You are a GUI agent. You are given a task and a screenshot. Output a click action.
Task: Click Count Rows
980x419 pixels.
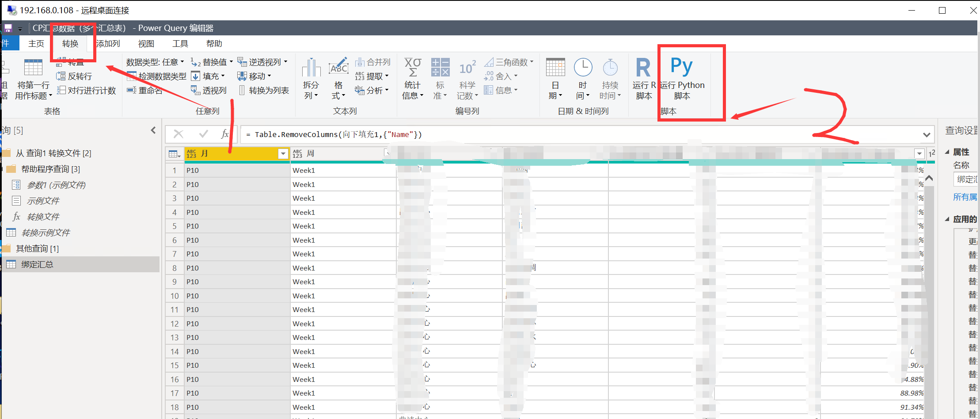87,90
